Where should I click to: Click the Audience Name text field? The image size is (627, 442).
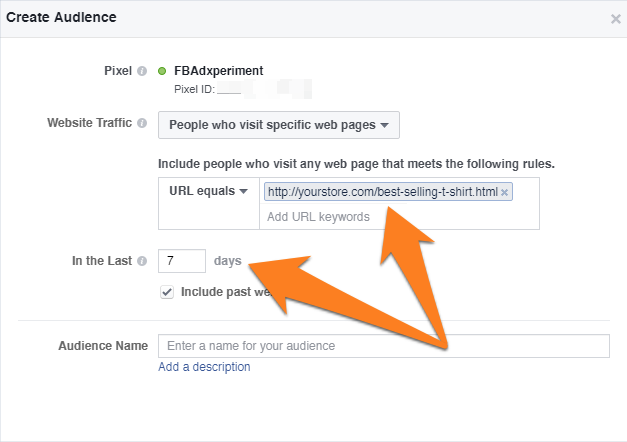point(384,346)
